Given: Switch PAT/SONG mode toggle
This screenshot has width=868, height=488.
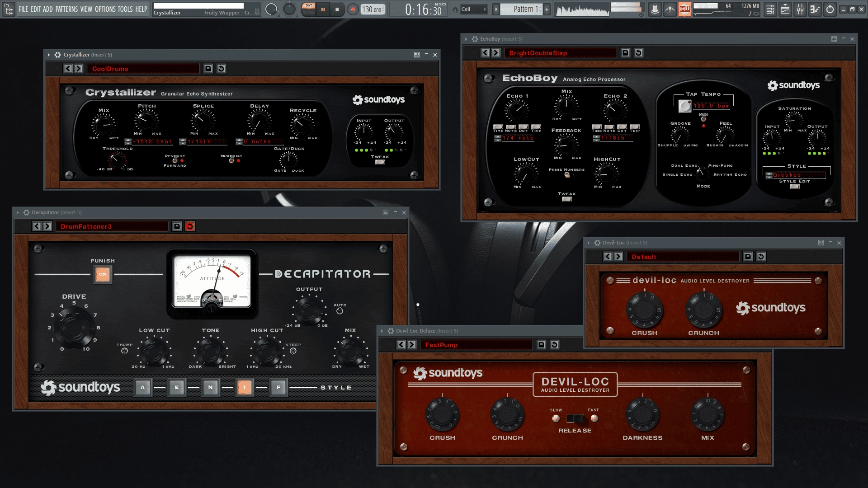Looking at the screenshot, I should click(309, 9).
